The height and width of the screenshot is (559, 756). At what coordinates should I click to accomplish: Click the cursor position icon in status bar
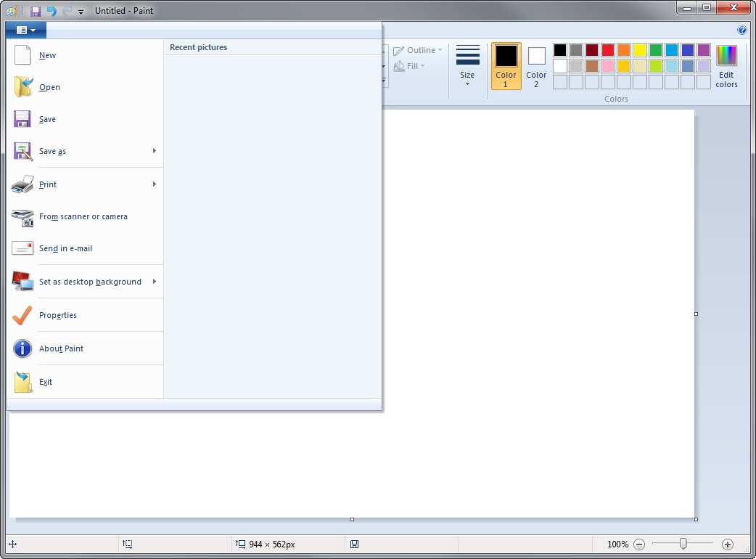point(13,544)
